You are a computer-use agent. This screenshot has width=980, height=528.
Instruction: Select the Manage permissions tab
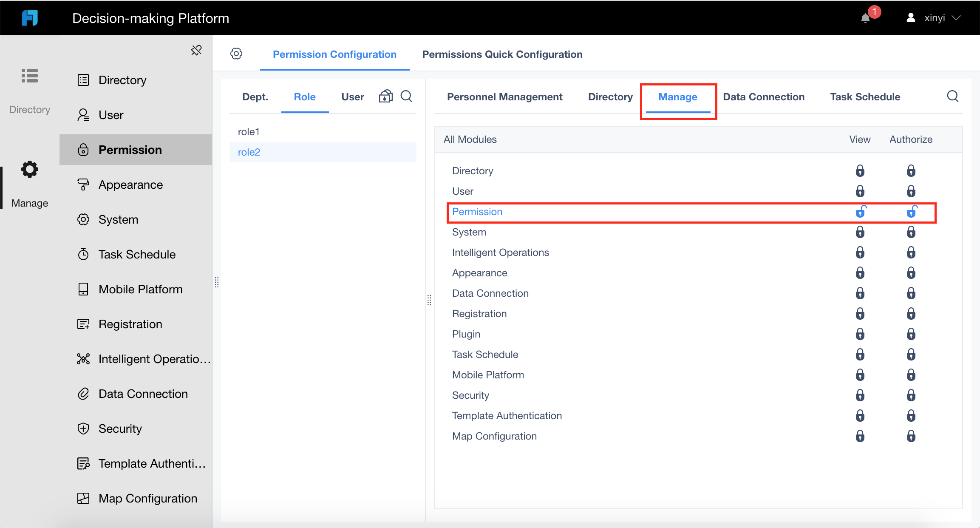point(678,97)
